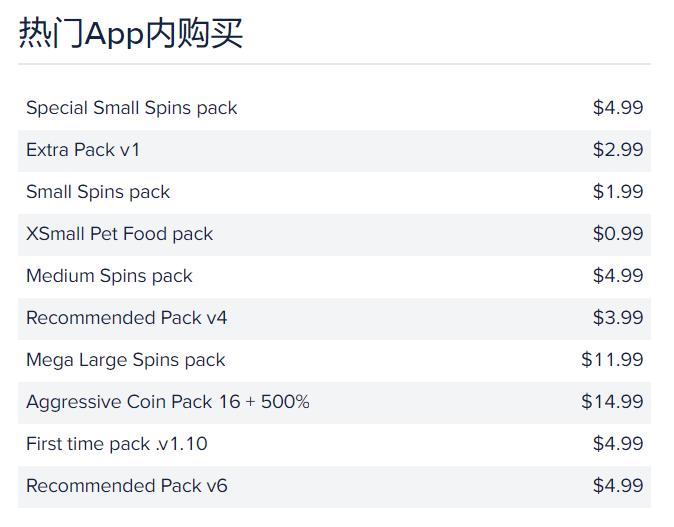Select Special Small Spins pack row
Viewport: 674px width, 527px height.
(132, 108)
